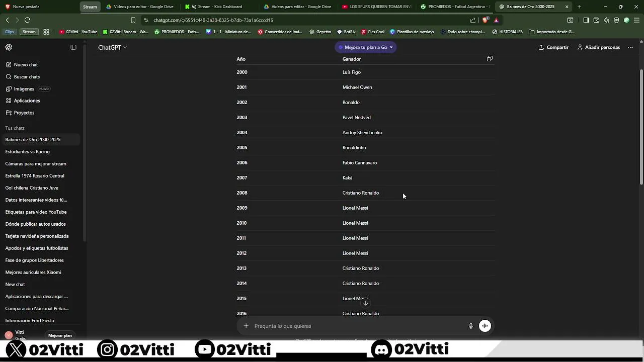Open the Leo AI sparkle icon
This screenshot has height=362, width=644.
point(606,20)
